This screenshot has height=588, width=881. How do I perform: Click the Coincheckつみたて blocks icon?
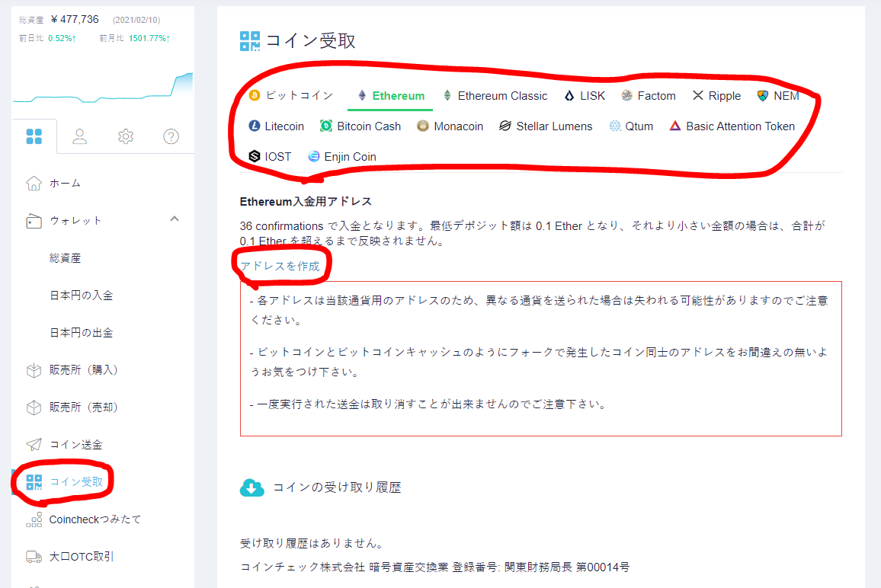34,519
